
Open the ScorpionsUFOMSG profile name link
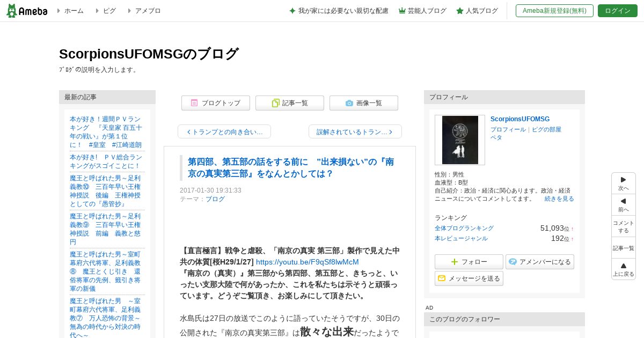(520, 119)
